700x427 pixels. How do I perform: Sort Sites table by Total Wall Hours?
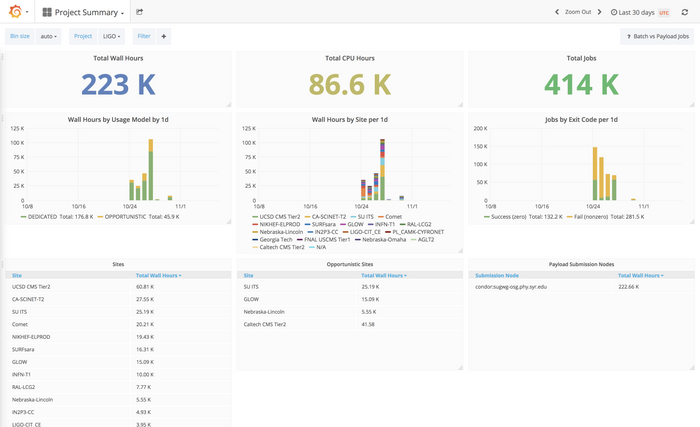[x=158, y=275]
